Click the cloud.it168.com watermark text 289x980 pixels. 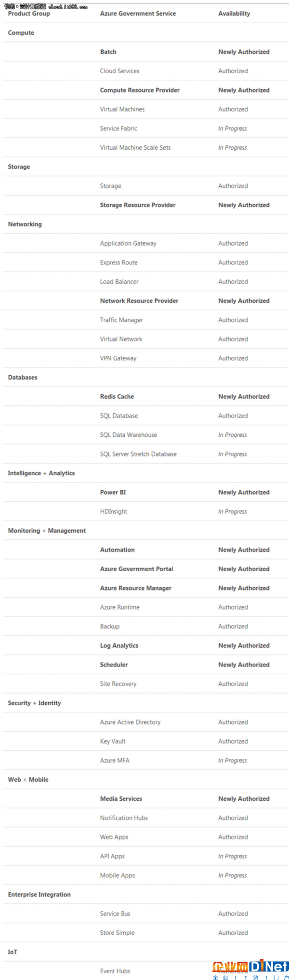click(x=46, y=7)
